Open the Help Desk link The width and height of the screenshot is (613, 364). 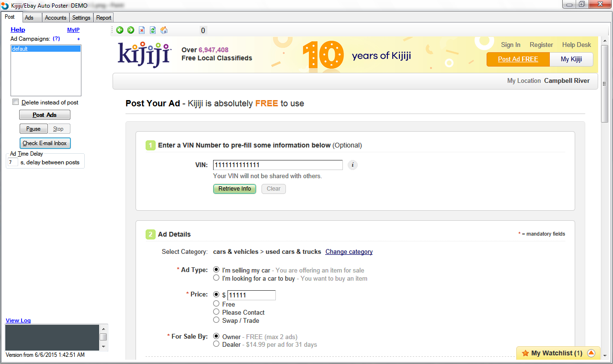pyautogui.click(x=577, y=45)
